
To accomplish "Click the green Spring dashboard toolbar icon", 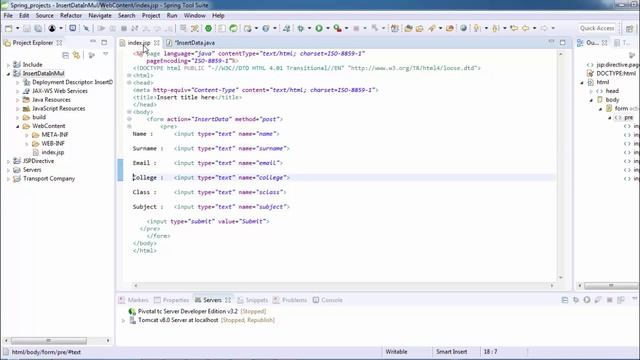I will pyautogui.click(x=208, y=28).
